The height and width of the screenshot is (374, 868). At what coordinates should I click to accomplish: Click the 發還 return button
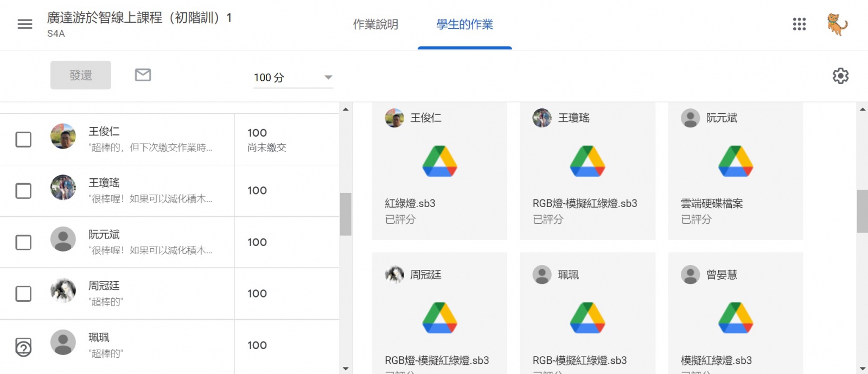[81, 75]
